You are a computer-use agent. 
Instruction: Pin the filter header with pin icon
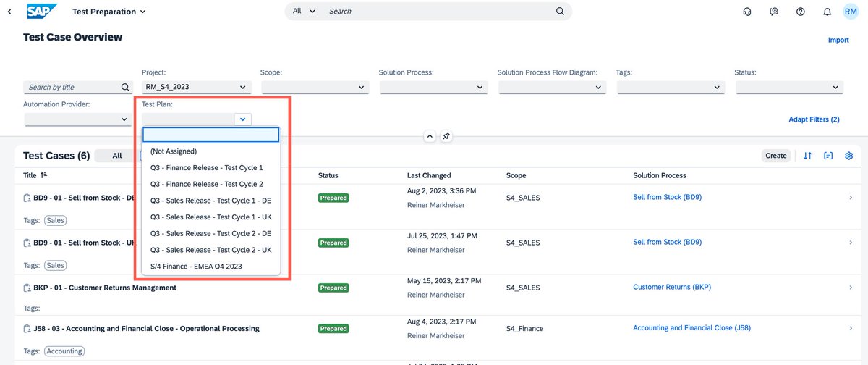point(446,136)
